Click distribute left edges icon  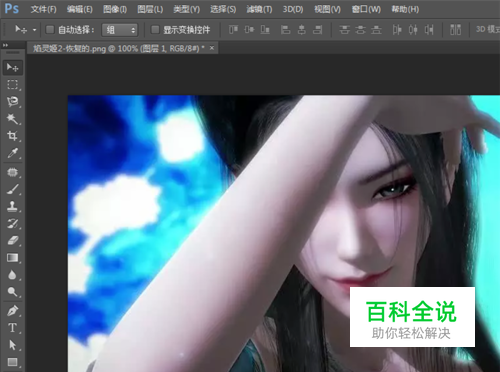click(x=397, y=30)
